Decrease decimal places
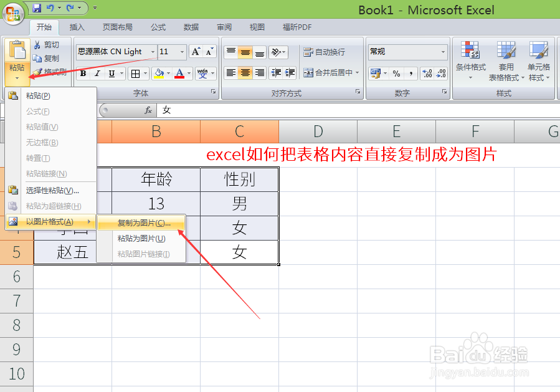This screenshot has width=560, height=392. pos(441,74)
